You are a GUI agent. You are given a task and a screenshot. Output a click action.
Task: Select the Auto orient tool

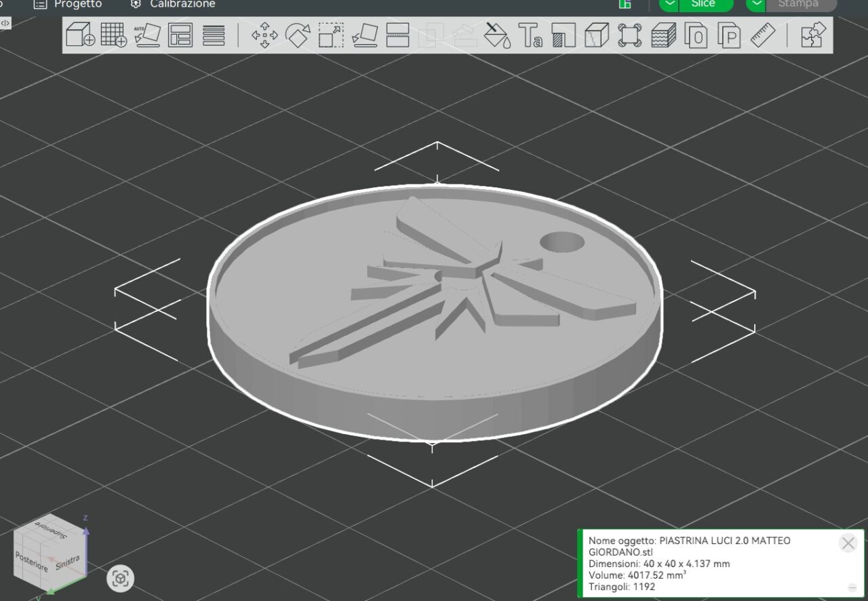click(146, 35)
